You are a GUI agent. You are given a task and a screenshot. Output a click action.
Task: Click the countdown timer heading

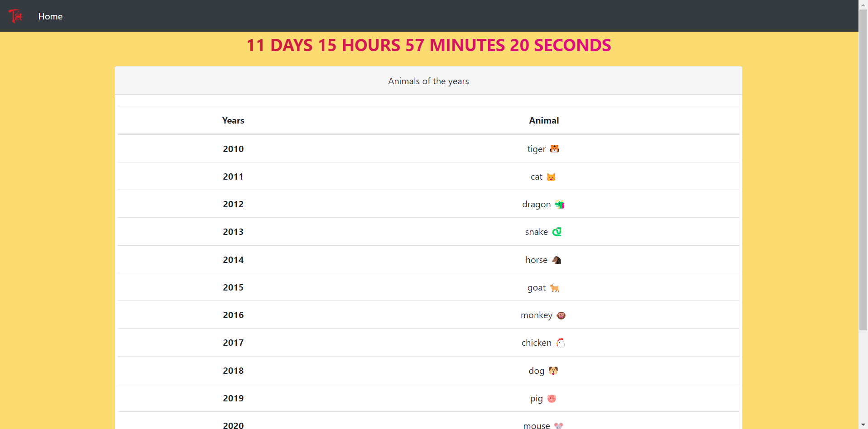coord(428,45)
